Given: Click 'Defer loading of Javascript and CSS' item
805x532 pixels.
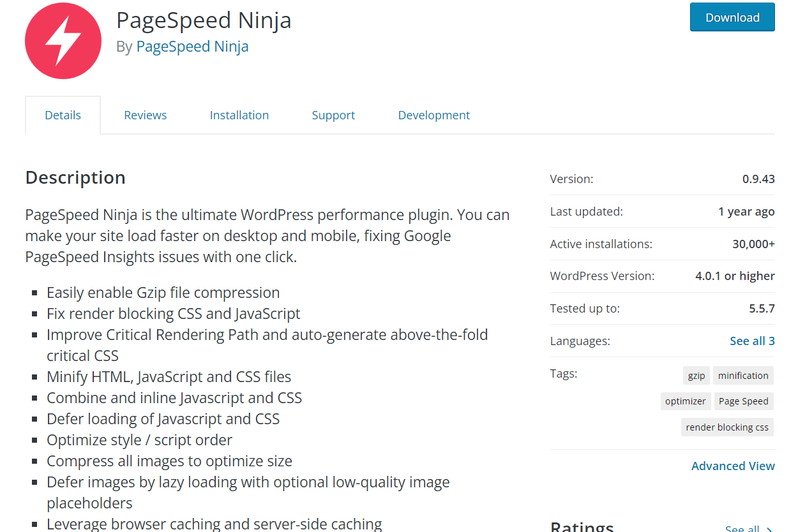Looking at the screenshot, I should point(163,419).
